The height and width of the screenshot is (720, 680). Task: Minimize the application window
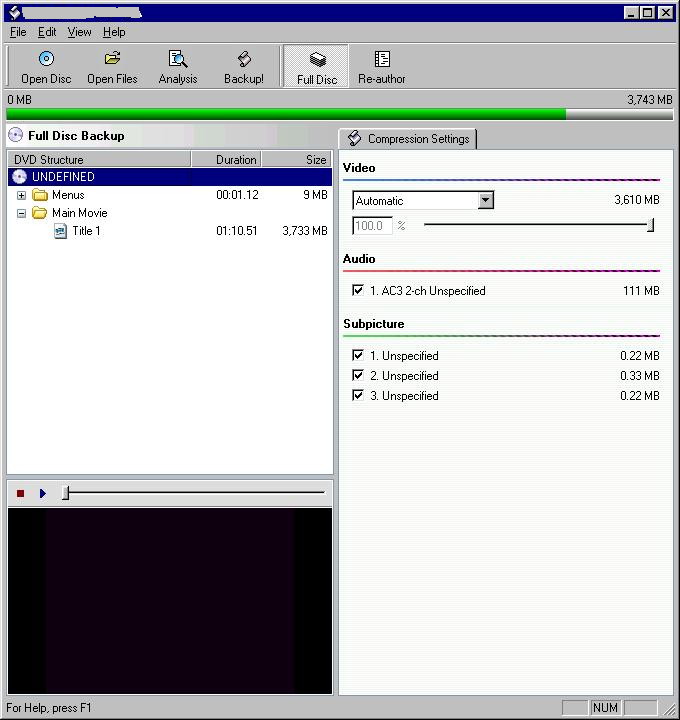tap(631, 12)
